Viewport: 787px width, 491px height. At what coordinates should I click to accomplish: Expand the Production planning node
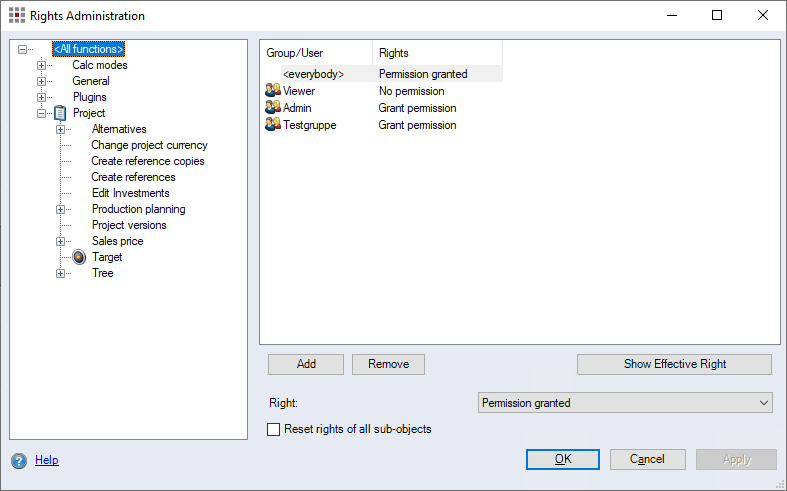tap(61, 209)
